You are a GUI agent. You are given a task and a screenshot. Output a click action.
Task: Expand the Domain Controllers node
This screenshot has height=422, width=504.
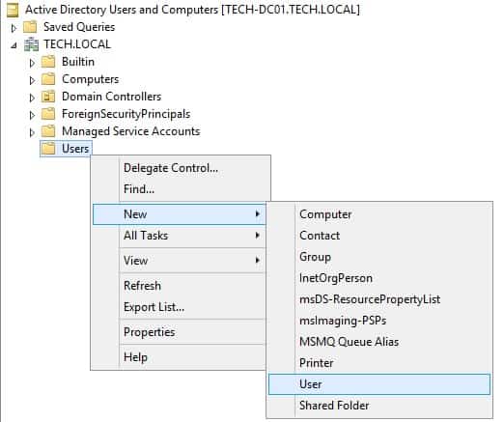tap(32, 98)
